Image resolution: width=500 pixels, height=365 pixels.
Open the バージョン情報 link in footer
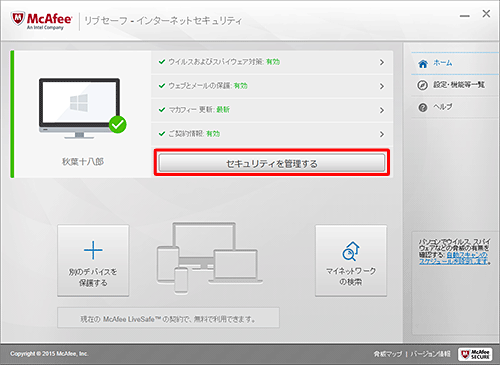pyautogui.click(x=430, y=354)
